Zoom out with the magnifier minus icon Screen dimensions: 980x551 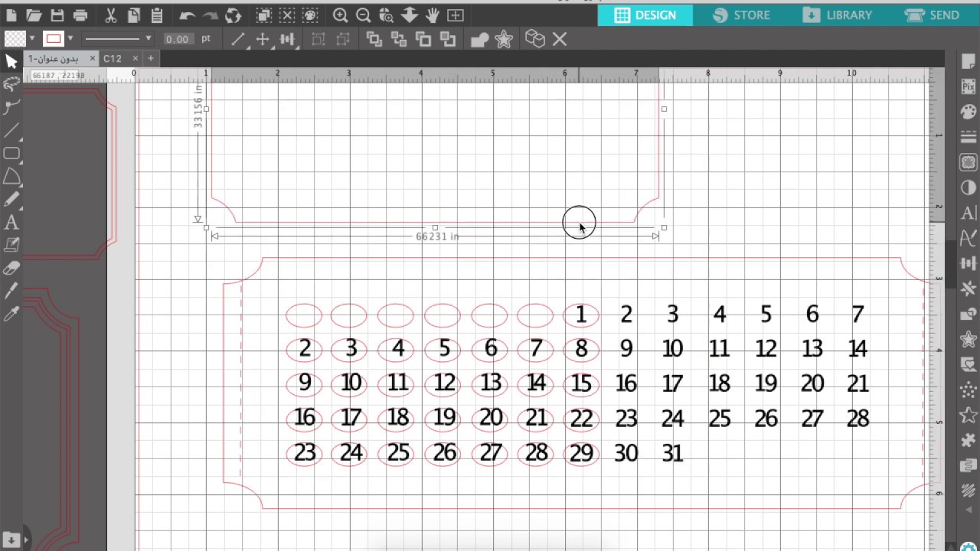(x=364, y=15)
